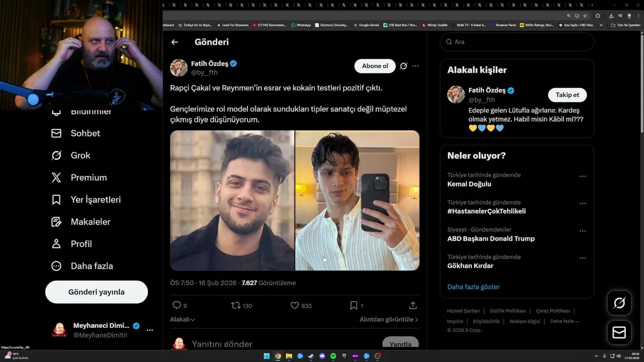Open Spotify from the Windows taskbar
This screenshot has width=644, height=362.
coord(333,356)
